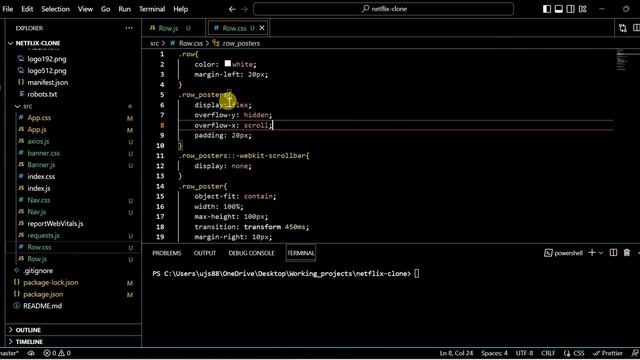Open the View menu
Viewport: 640px width, 360px height.
[x=85, y=9]
